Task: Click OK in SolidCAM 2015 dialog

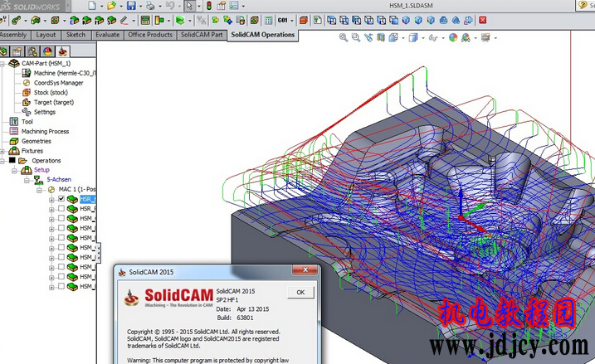Action: [300, 293]
